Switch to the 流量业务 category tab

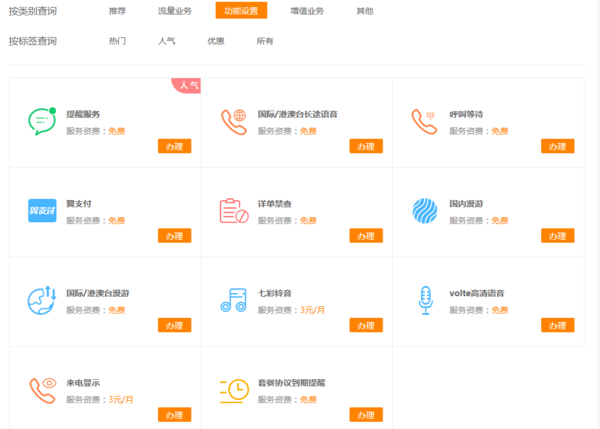click(x=175, y=11)
